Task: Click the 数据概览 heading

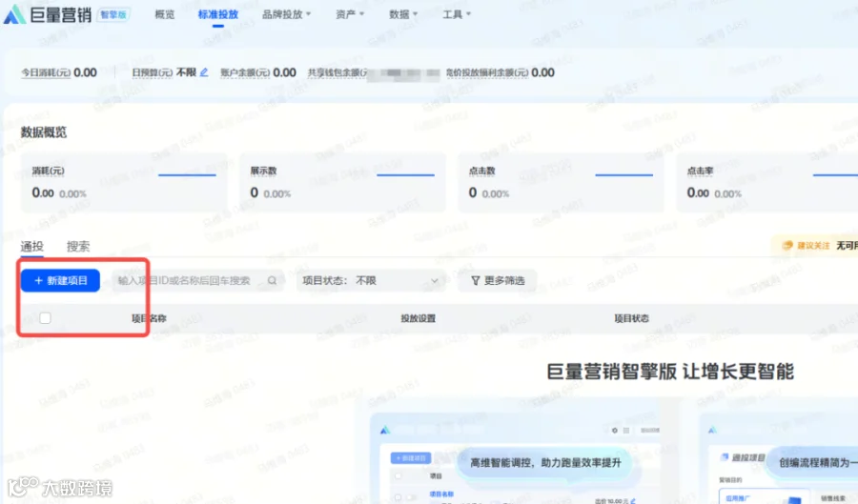Action: click(x=44, y=132)
